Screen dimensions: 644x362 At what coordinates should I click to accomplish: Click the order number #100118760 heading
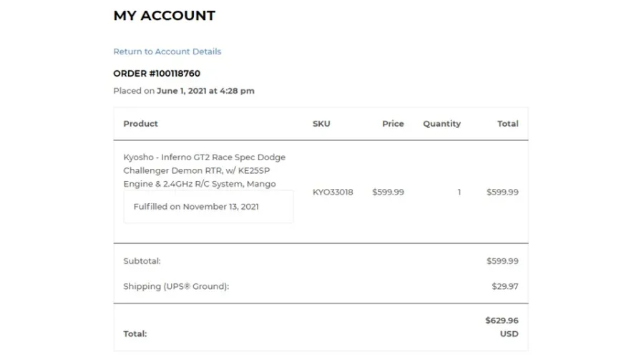click(157, 74)
